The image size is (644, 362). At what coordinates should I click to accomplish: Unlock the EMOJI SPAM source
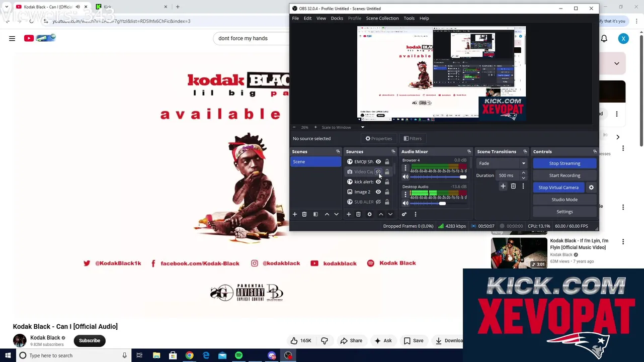click(x=387, y=161)
